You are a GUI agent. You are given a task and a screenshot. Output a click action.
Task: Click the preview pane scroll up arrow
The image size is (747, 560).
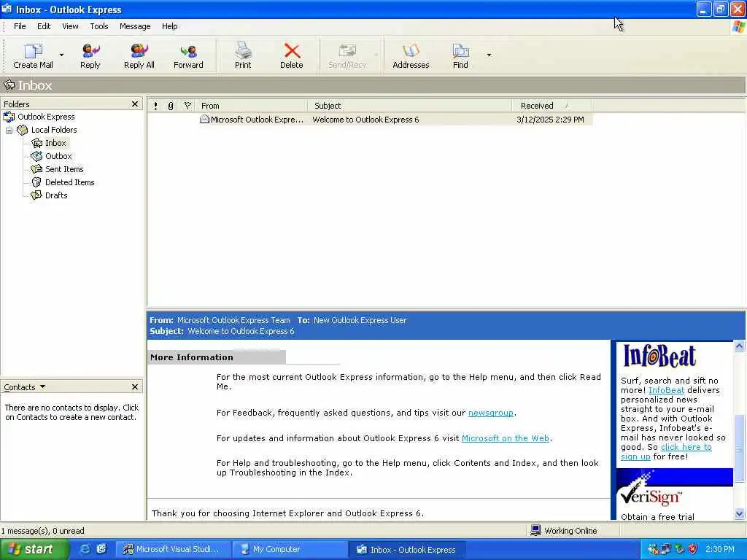coord(740,346)
